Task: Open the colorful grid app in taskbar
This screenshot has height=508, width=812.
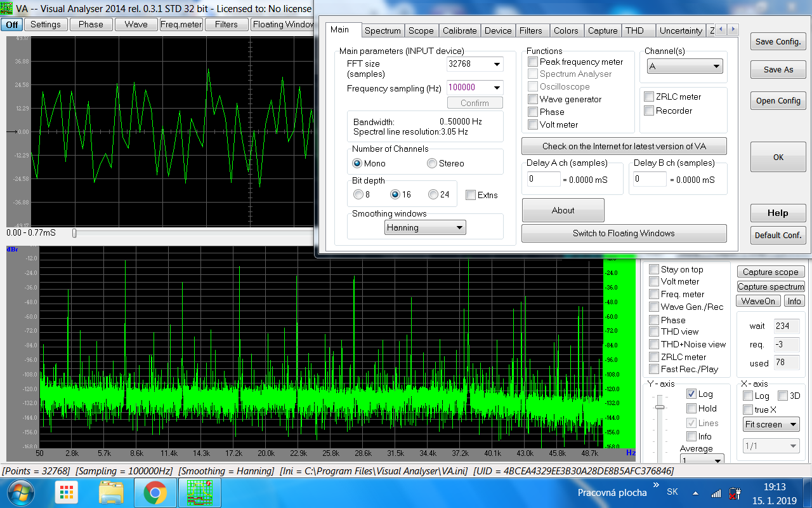Action: click(66, 492)
